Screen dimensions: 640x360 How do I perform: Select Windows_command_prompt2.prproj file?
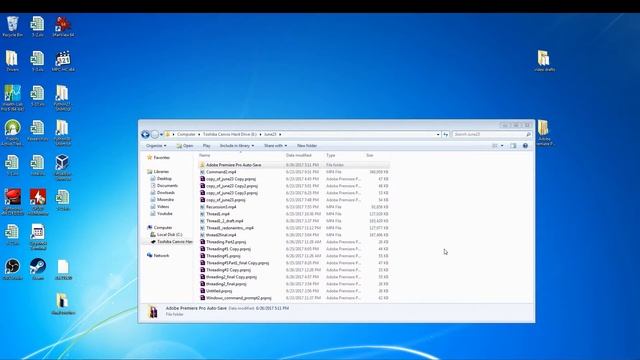coord(238,298)
